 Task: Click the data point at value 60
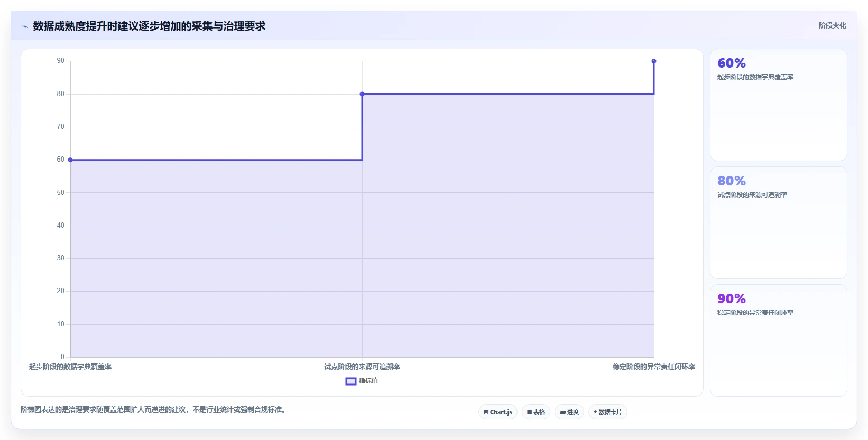[70, 160]
